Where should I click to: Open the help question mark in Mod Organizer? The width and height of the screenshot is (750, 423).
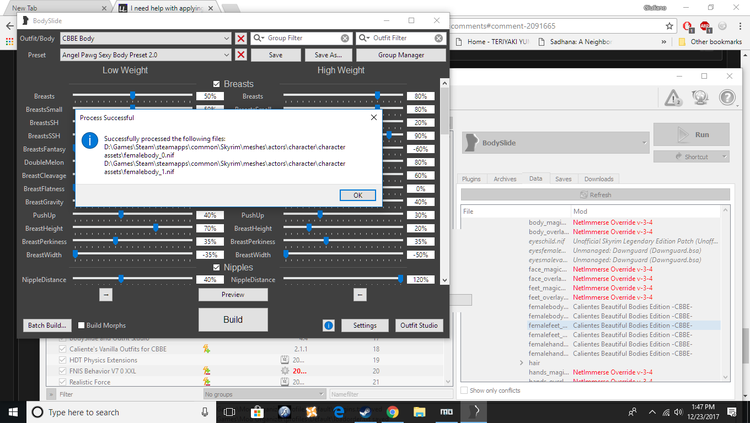[x=727, y=98]
